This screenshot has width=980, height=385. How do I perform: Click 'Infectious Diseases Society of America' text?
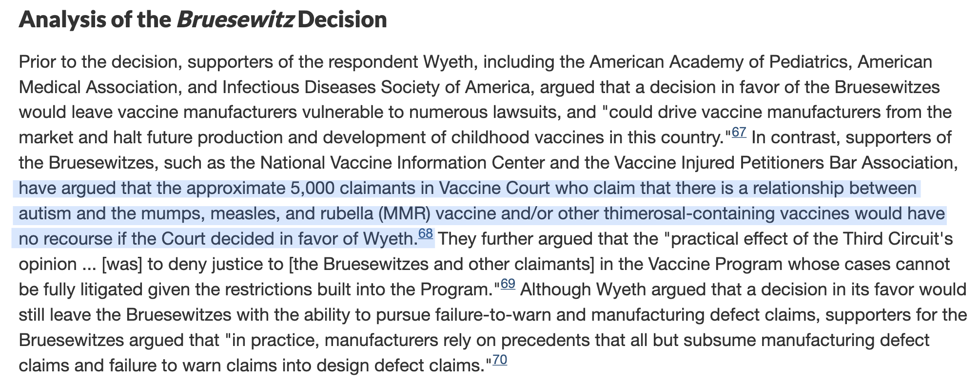[376, 87]
